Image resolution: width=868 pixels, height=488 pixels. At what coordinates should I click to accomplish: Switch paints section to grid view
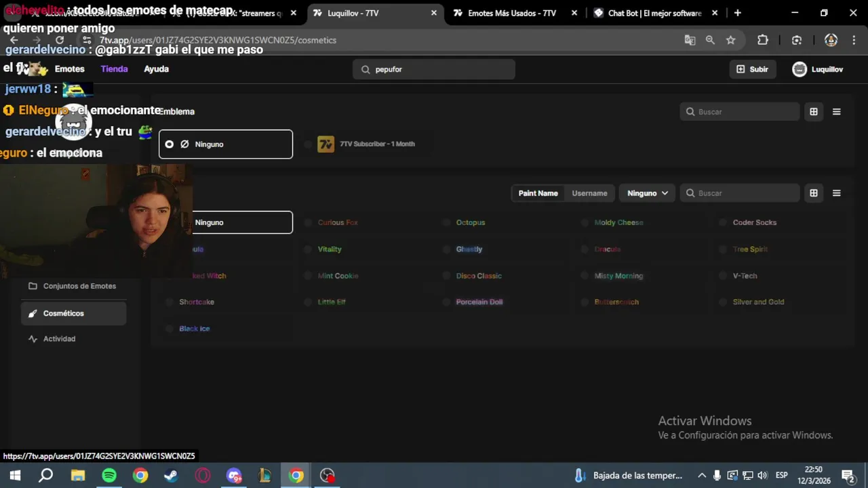[814, 193]
